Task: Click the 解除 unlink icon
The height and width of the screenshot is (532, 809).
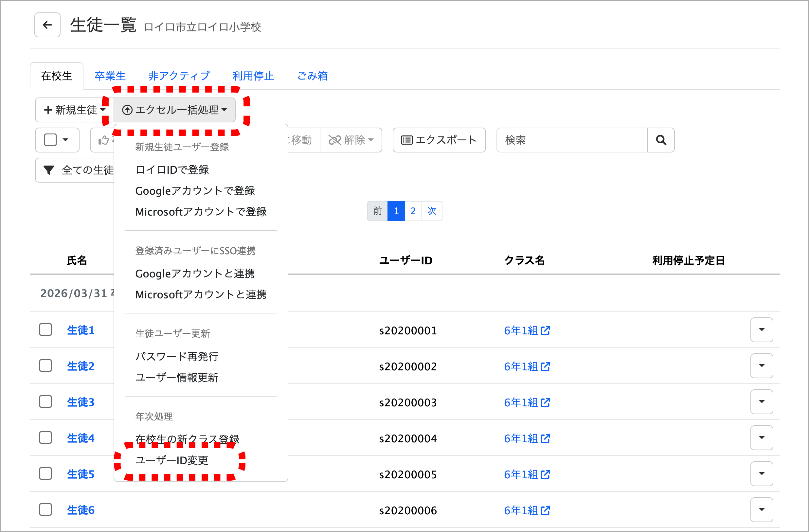Action: 334,140
